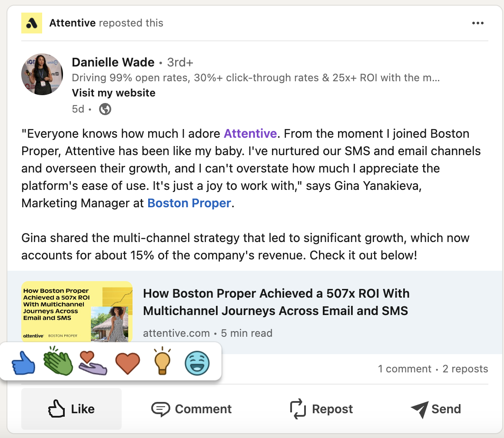Viewport: 504px width, 438px height.
Task: Click Danielle Wade's name link
Action: 113,63
